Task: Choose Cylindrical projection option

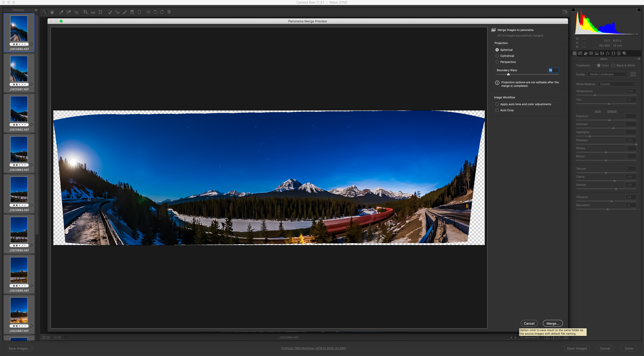Action: coord(497,56)
